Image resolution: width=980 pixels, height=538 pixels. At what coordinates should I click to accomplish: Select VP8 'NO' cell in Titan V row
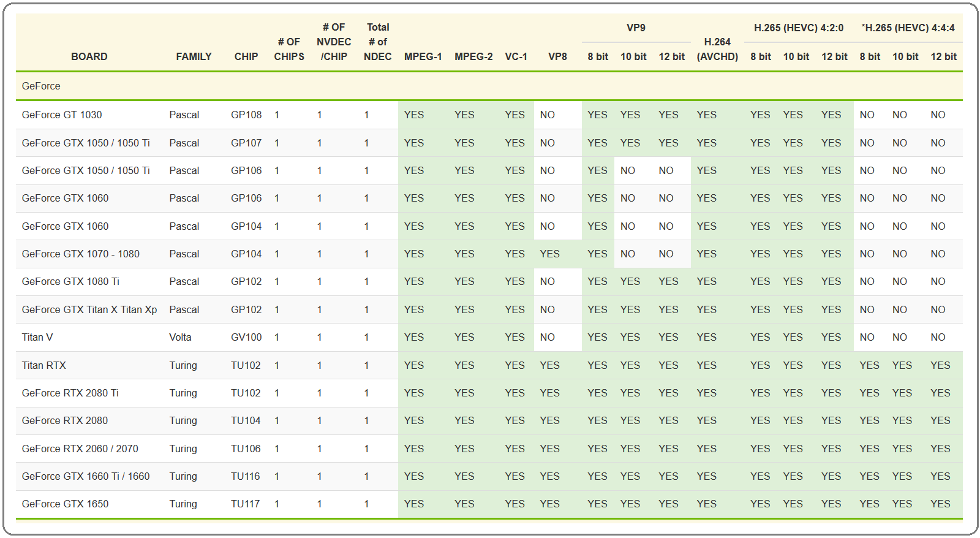click(547, 337)
